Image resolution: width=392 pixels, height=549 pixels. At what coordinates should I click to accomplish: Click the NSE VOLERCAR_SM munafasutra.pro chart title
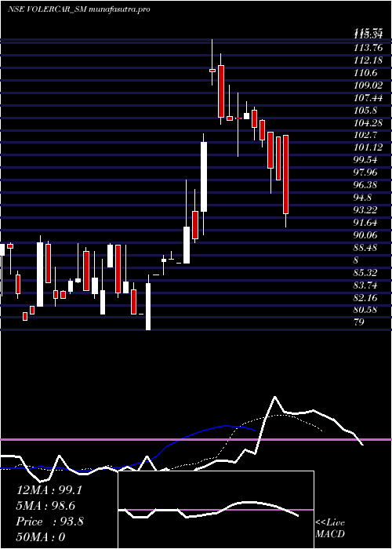tap(79, 9)
